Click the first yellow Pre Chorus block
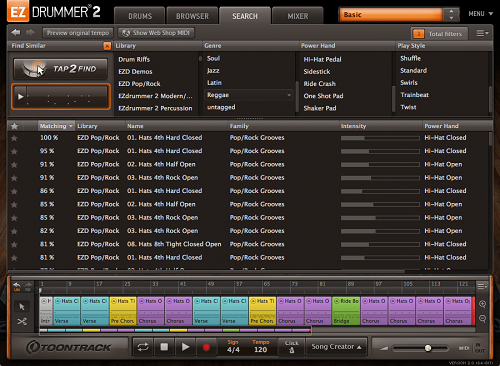The width and height of the screenshot is (500, 366). coord(123,311)
